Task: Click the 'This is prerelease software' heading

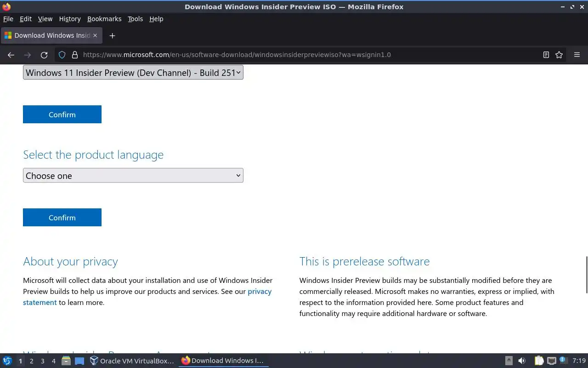Action: (x=364, y=261)
